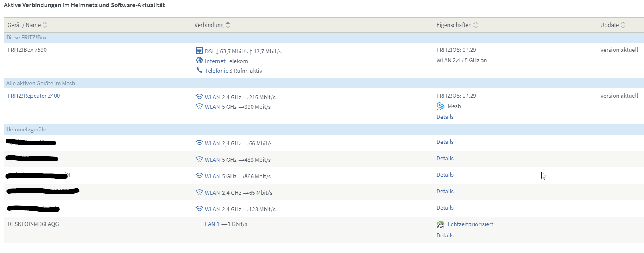Open WLAN link in the 433 Mbit/s row
This screenshot has width=644, height=253.
pyautogui.click(x=212, y=160)
